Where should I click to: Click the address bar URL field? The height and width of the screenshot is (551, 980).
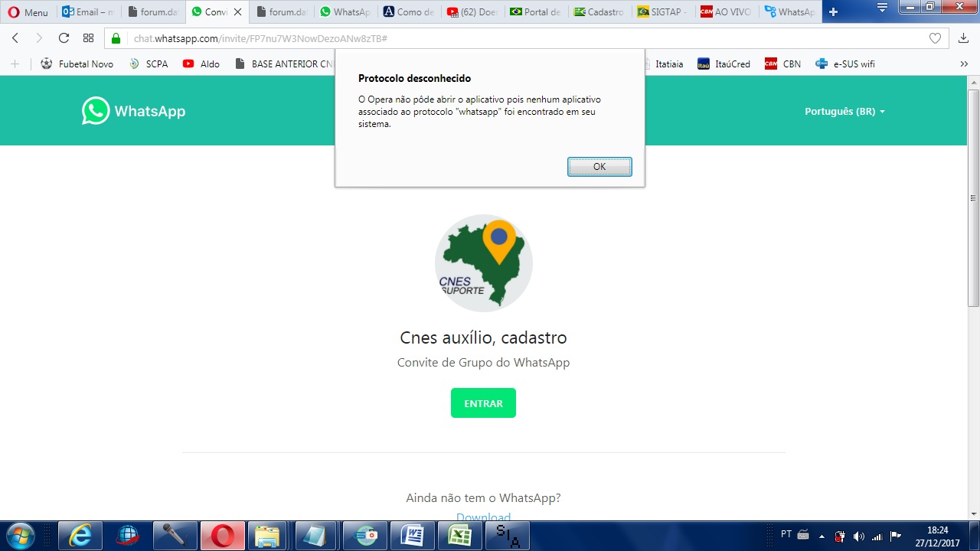coord(459,38)
